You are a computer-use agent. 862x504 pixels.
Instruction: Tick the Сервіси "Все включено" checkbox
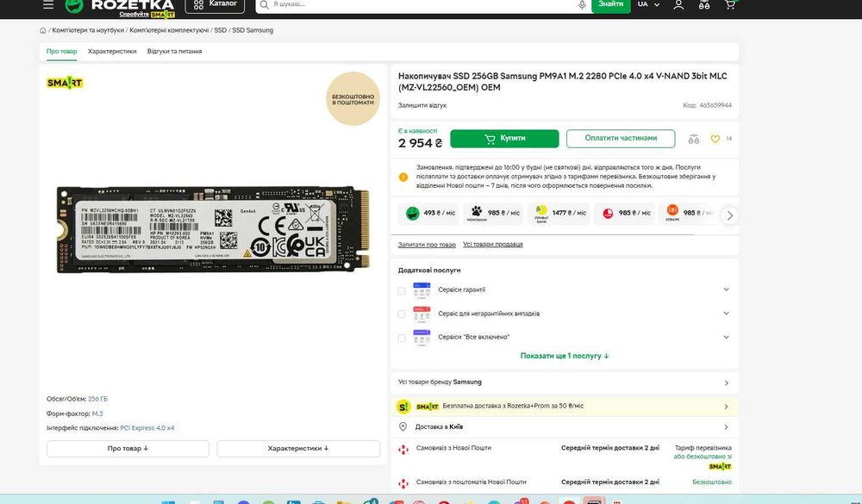coord(402,338)
